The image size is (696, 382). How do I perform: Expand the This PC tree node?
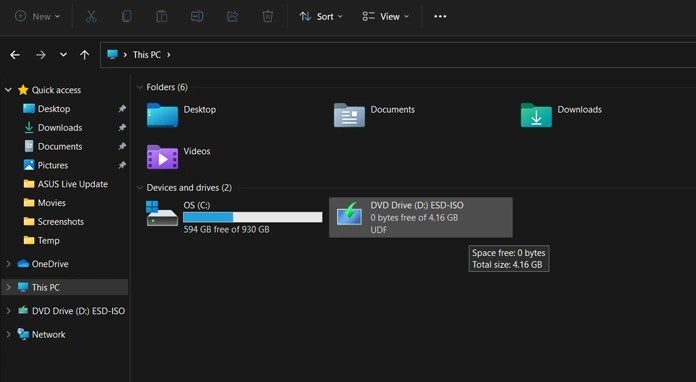[x=8, y=287]
